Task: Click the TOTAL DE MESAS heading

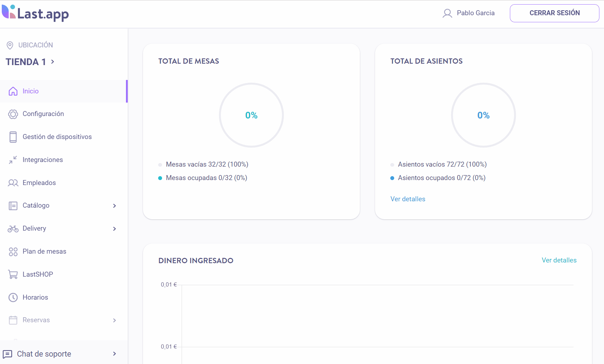Action: coord(189,61)
